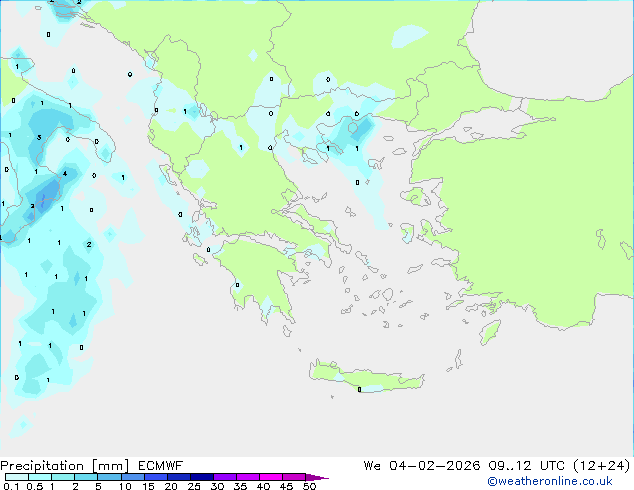Click the '0.5' legend scale label

pyautogui.click(x=35, y=486)
